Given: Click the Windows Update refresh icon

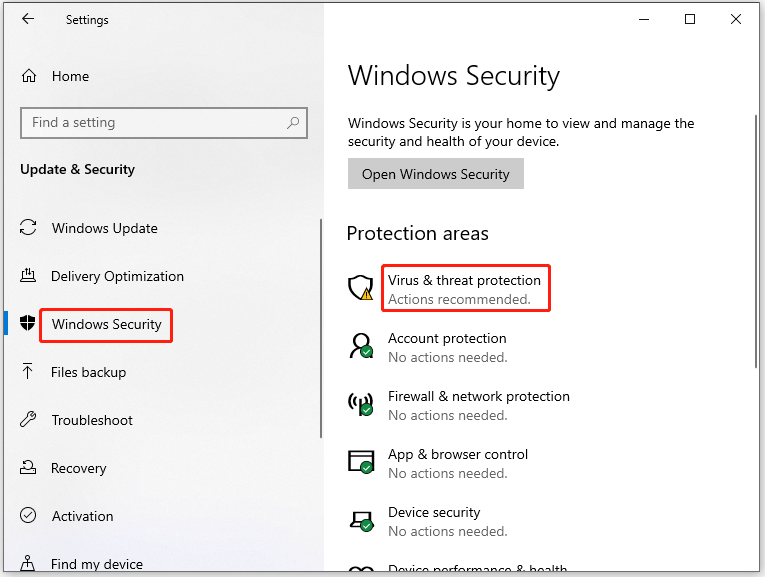Looking at the screenshot, I should 28,228.
